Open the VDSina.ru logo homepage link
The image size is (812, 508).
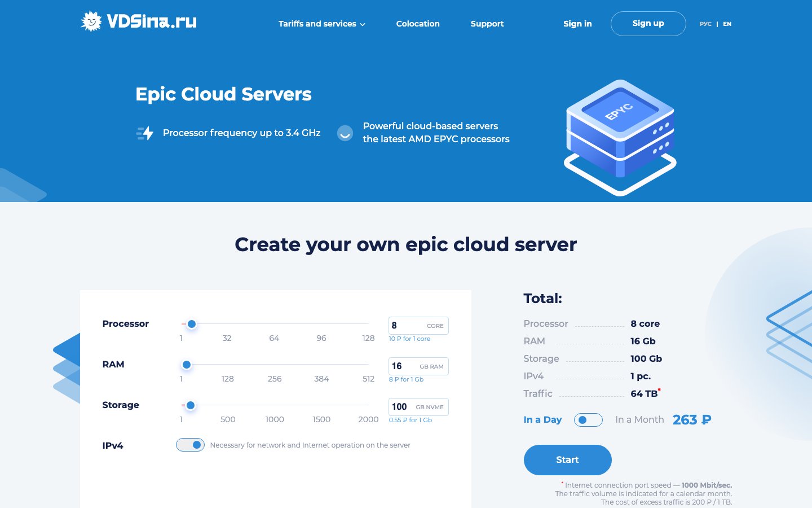(x=139, y=21)
